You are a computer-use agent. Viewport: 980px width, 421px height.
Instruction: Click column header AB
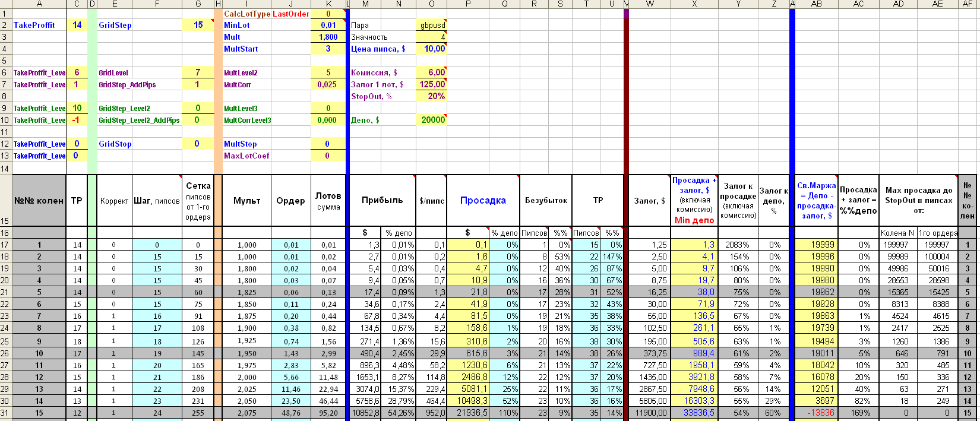816,4
